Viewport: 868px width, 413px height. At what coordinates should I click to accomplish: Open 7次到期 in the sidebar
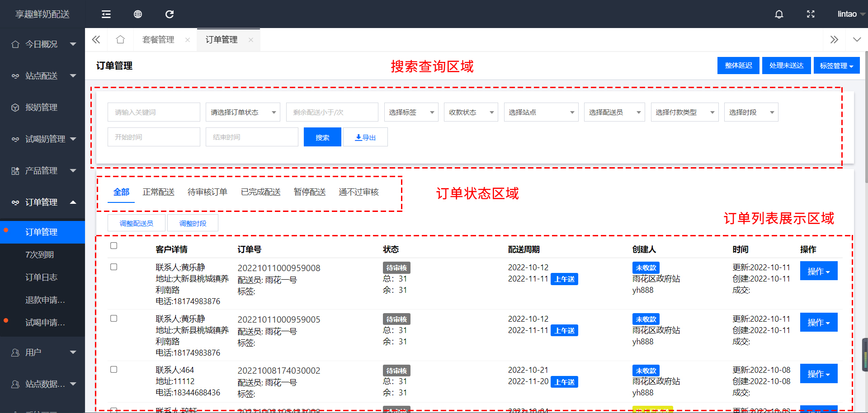tap(40, 255)
